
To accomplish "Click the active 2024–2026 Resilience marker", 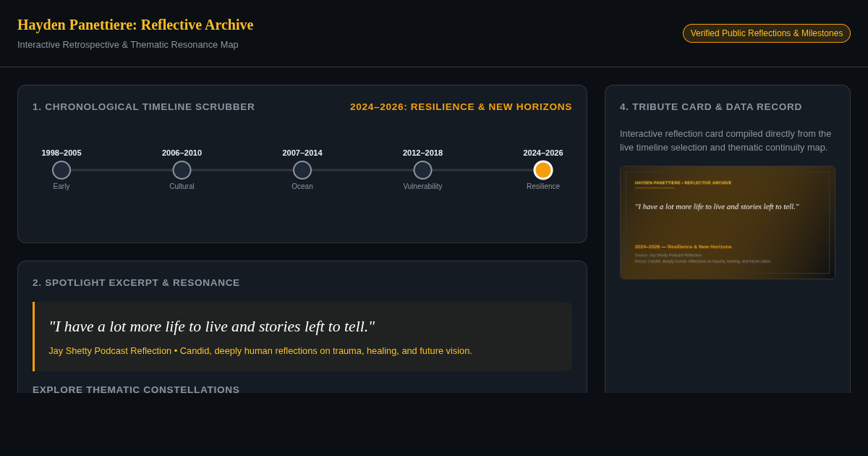I will point(543,170).
